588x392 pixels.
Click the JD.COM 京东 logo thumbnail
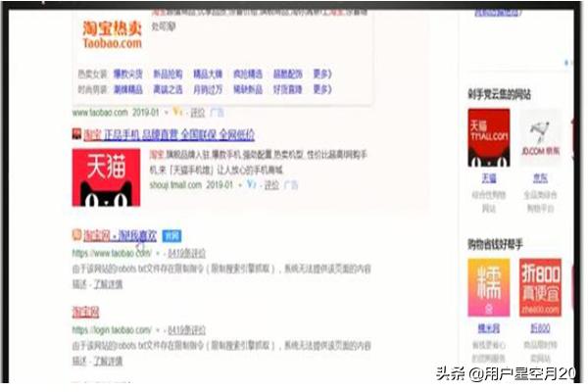[540, 137]
